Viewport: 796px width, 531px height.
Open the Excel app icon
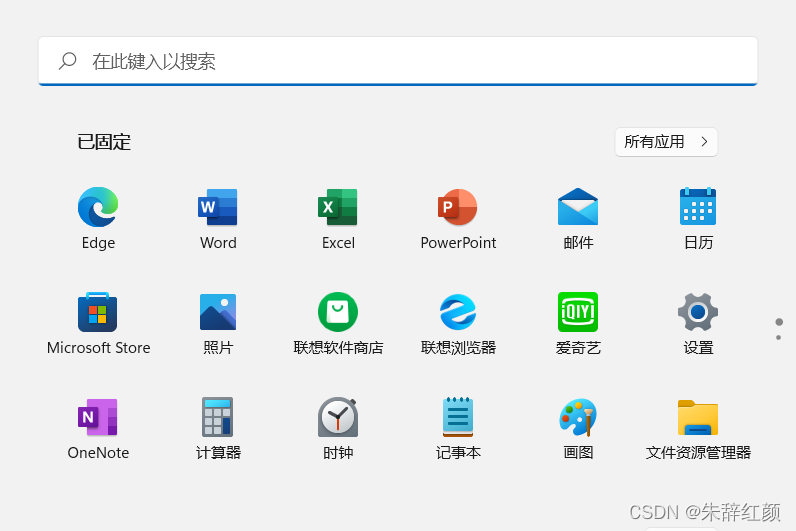click(x=338, y=208)
